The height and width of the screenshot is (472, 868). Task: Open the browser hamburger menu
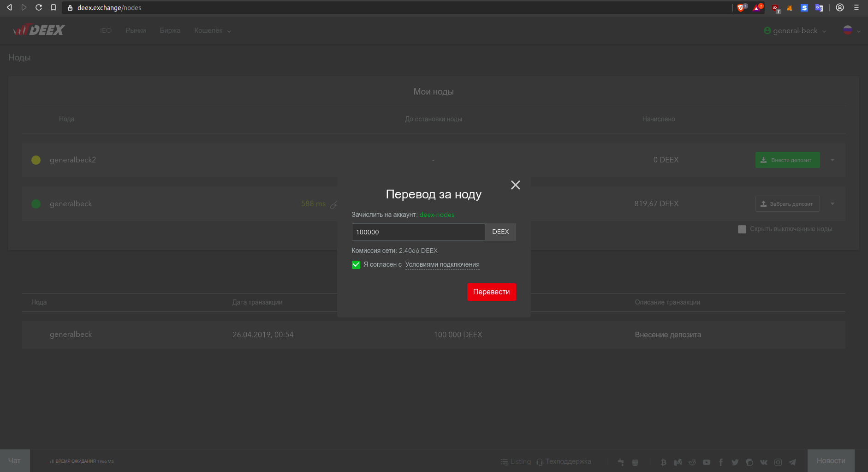tap(856, 7)
